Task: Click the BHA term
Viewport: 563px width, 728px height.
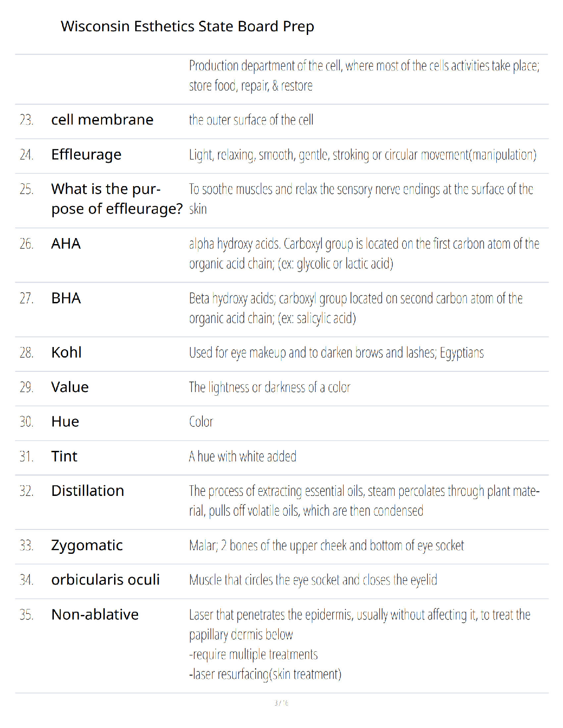Action: click(x=66, y=298)
